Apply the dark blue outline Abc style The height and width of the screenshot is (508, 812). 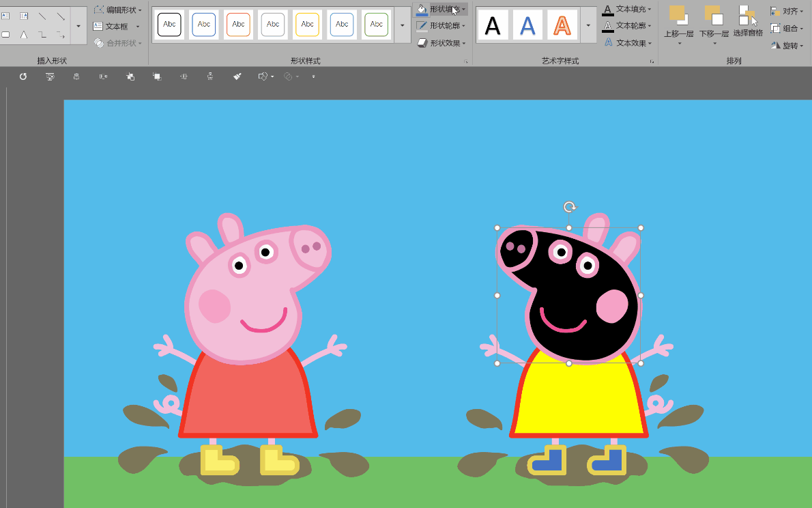coord(204,25)
